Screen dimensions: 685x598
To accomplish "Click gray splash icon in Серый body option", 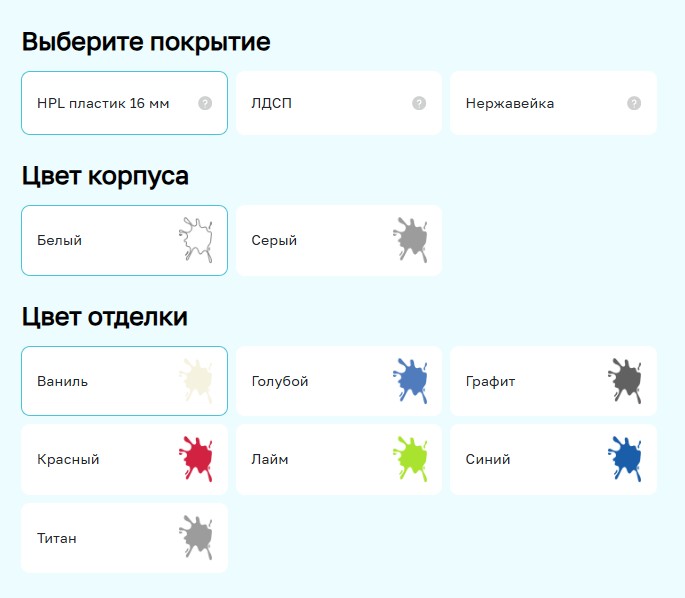I will click(410, 240).
